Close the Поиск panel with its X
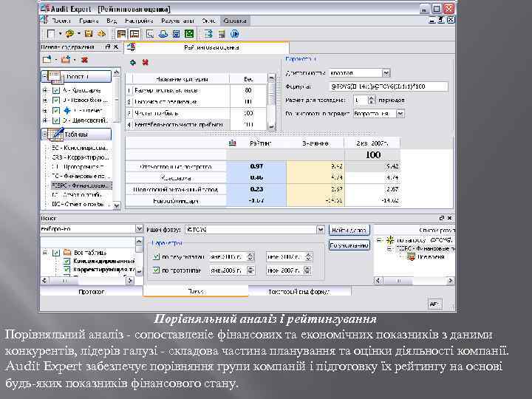This screenshot has width=532, height=399. pos(449,218)
